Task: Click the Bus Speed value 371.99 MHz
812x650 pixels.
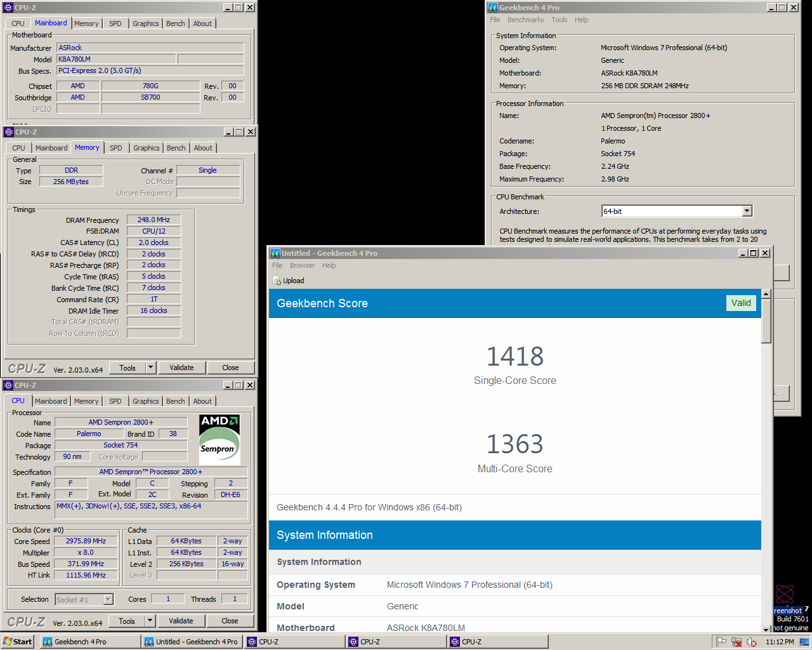Action: pyautogui.click(x=86, y=564)
